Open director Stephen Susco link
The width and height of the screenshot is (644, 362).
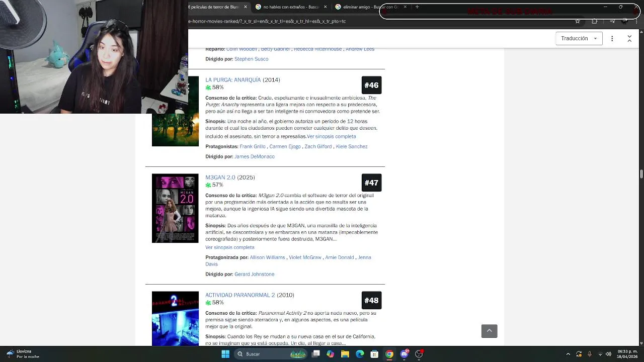click(251, 59)
